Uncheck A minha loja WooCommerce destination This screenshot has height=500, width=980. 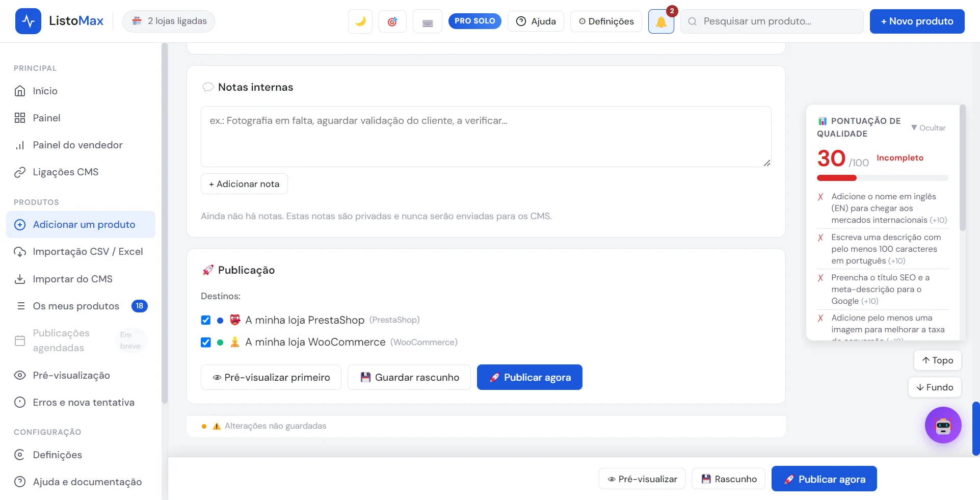206,342
